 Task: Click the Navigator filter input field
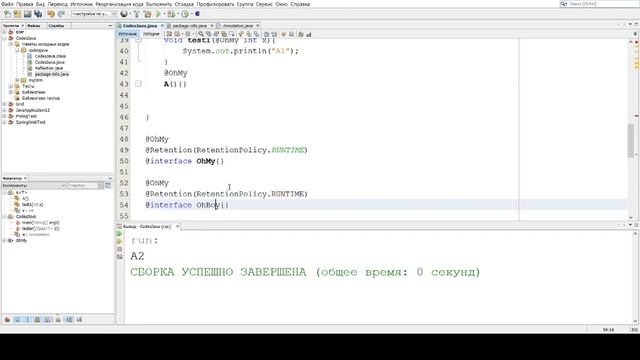click(84, 186)
